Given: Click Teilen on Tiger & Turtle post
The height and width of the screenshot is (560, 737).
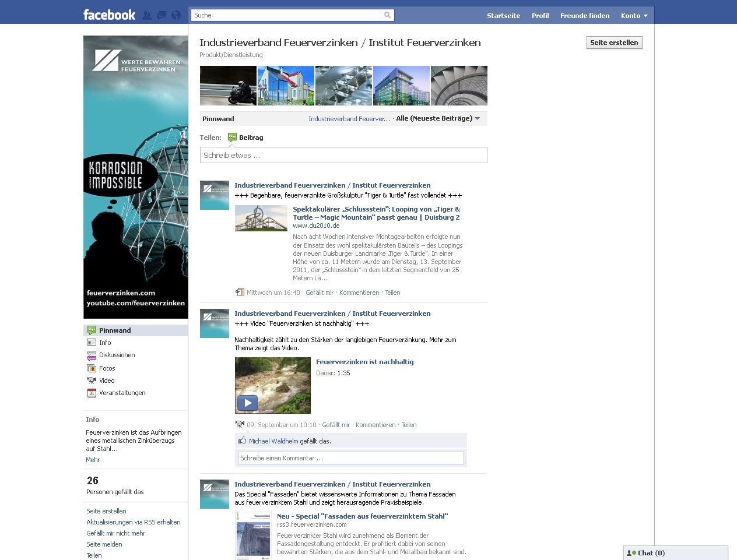Looking at the screenshot, I should [392, 293].
